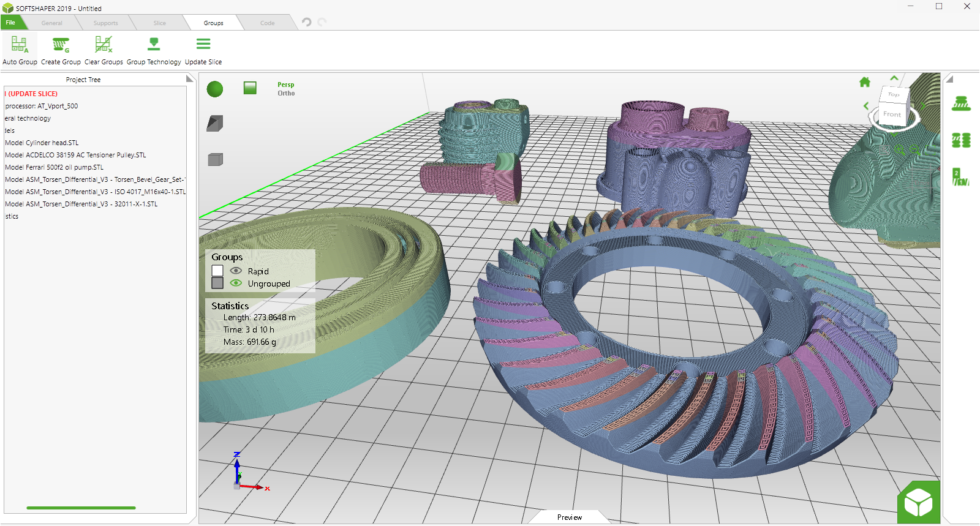The height and width of the screenshot is (526, 980).
Task: Click the white Rapid color swatch
Action: (217, 271)
